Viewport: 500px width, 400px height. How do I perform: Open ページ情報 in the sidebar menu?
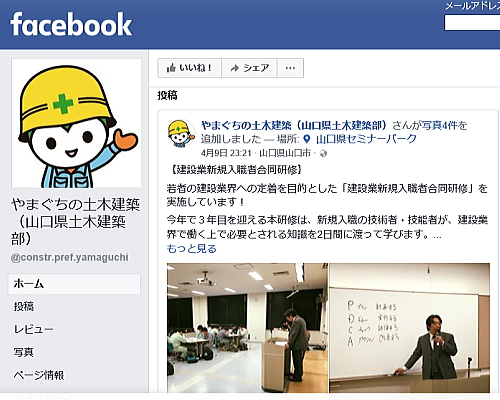[39, 375]
